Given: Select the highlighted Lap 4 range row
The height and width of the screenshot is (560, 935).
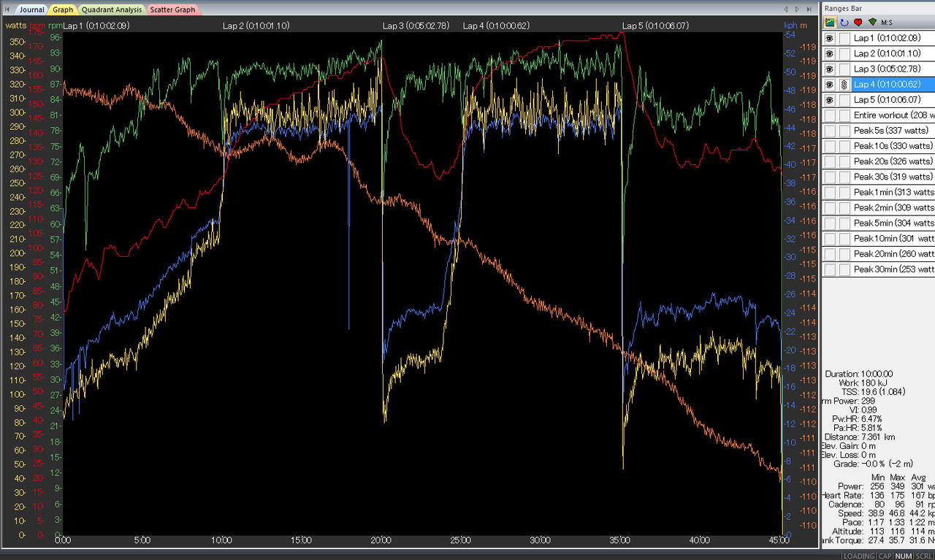Looking at the screenshot, I should (x=893, y=84).
